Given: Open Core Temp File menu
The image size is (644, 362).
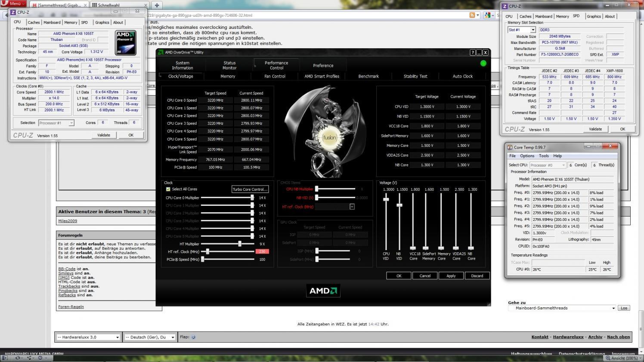Looking at the screenshot, I should tap(512, 156).
